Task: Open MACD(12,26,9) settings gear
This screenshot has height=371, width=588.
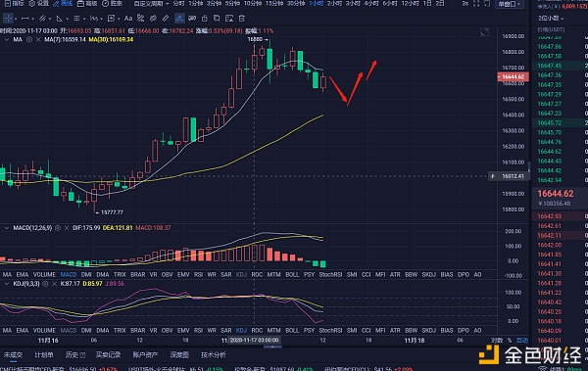Action: [58, 228]
